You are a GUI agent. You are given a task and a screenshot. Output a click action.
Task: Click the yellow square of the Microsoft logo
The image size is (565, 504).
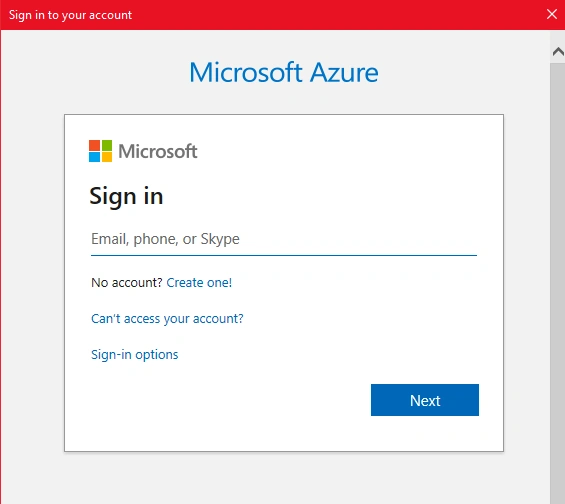(106, 157)
